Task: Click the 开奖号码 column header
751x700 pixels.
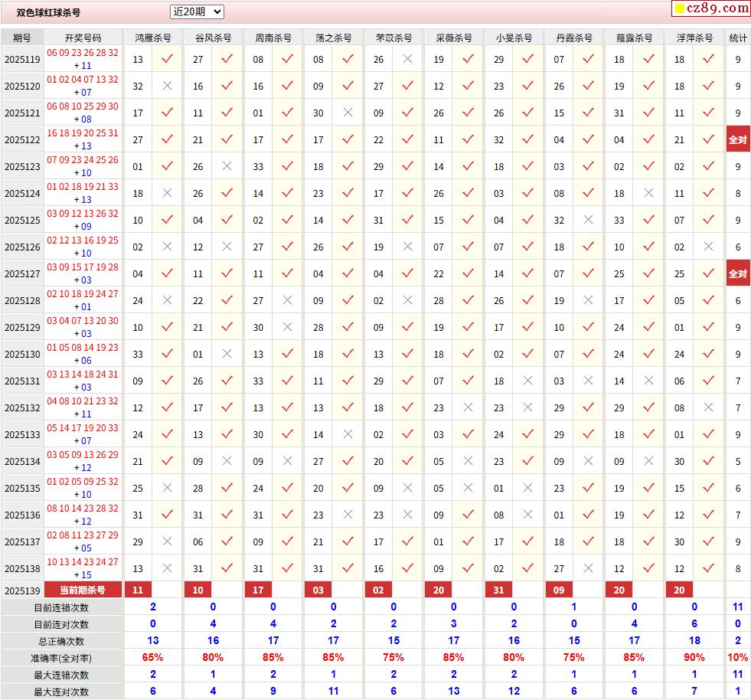Action: (x=83, y=38)
